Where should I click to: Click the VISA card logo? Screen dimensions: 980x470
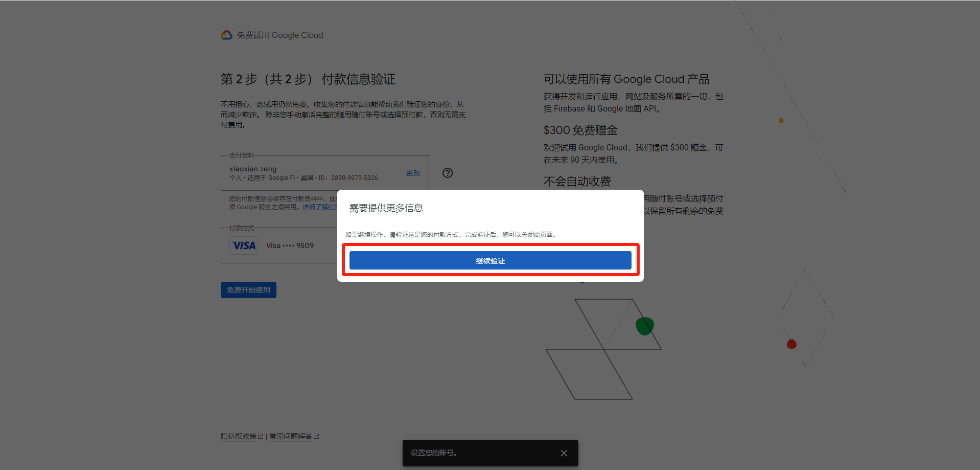click(x=244, y=245)
